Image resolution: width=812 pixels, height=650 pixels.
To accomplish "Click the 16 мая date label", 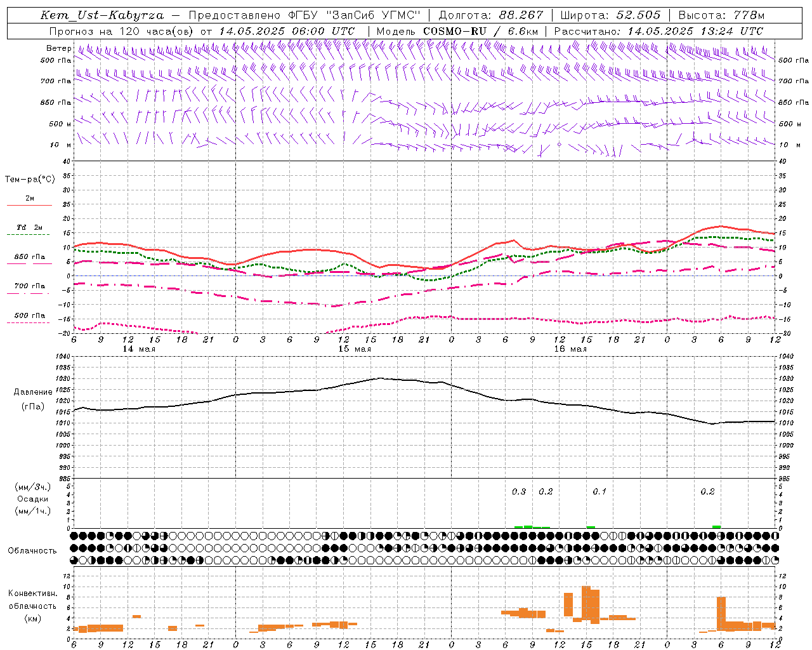I will click(x=570, y=349).
